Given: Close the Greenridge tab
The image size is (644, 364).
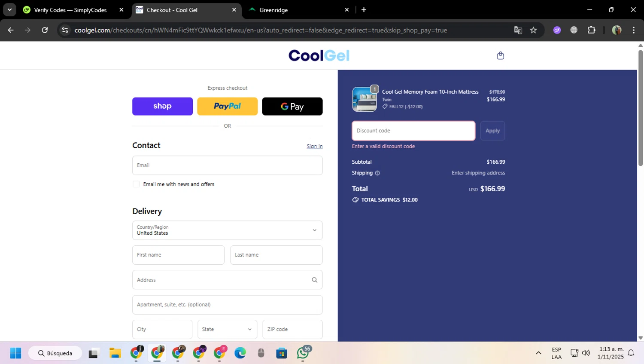Looking at the screenshot, I should tap(347, 10).
